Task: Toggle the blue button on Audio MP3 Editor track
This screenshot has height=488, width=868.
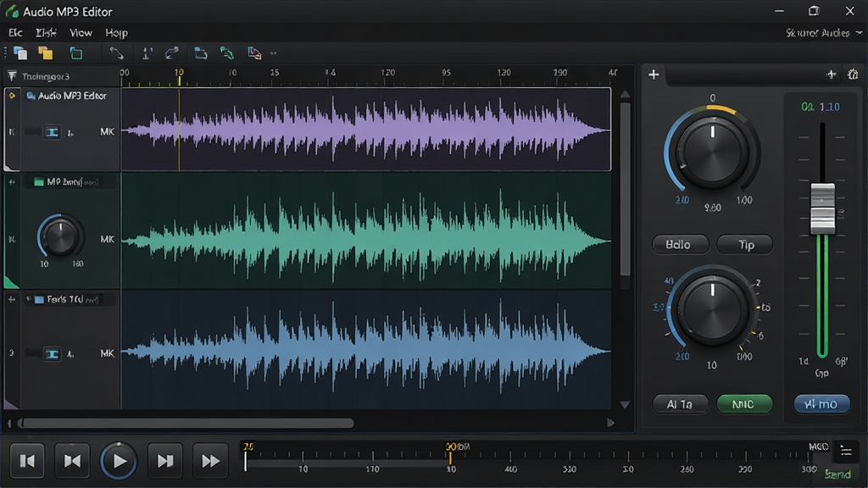Action: [x=52, y=132]
